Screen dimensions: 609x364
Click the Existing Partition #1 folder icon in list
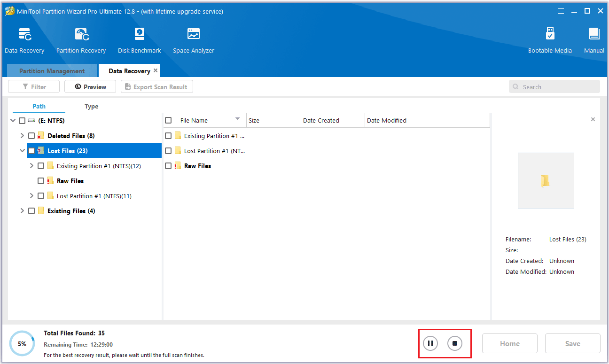point(178,136)
